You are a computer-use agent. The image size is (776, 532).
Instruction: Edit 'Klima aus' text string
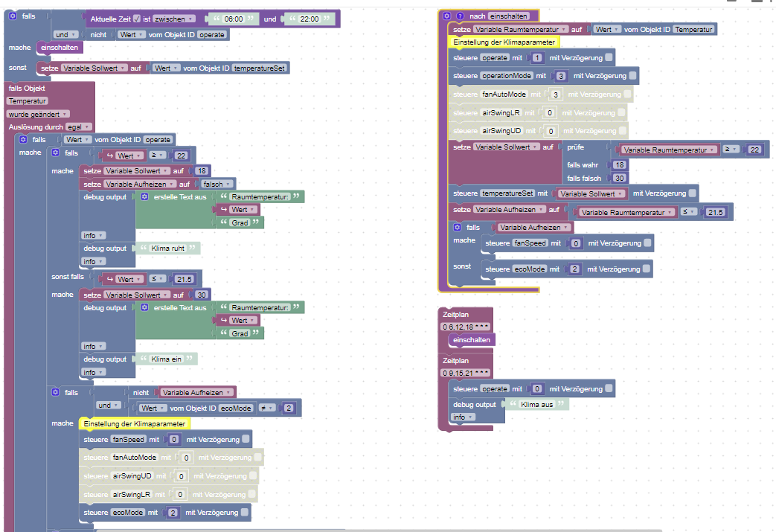pos(537,404)
